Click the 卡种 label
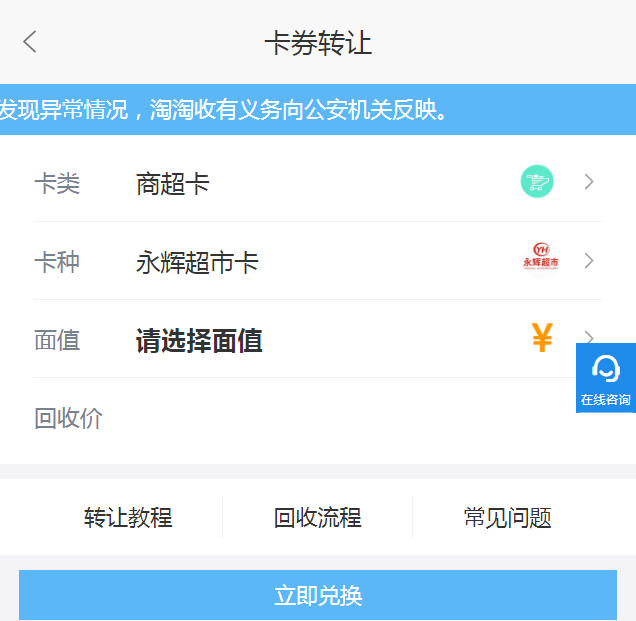The height and width of the screenshot is (621, 636). click(x=57, y=263)
